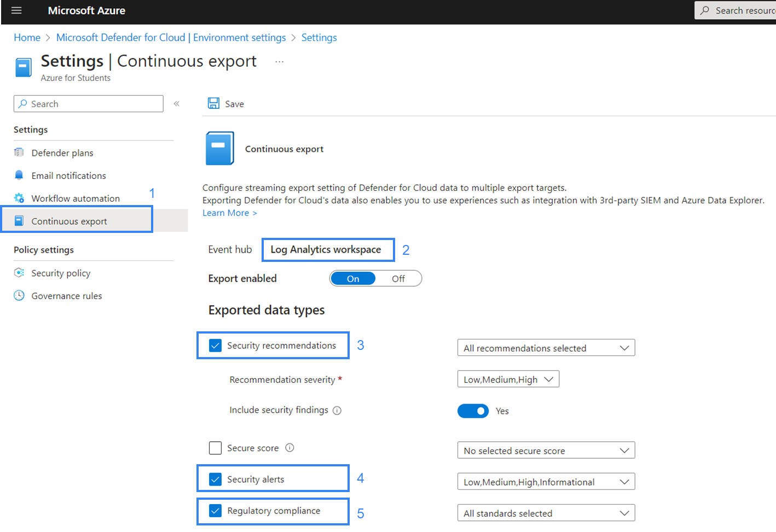The image size is (776, 532).
Task: Click info icon next to Secure score
Action: [290, 448]
